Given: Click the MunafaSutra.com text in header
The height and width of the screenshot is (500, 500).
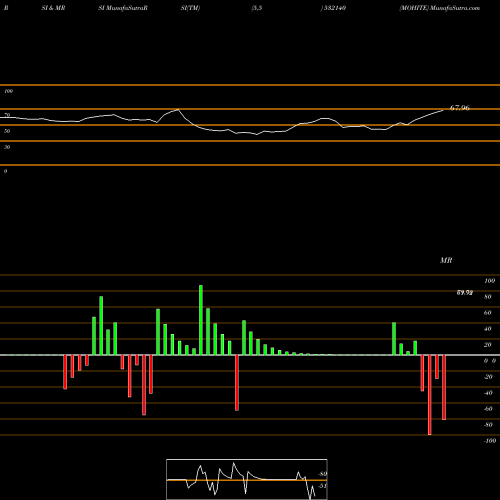Looking at the screenshot, I should 455,8.
